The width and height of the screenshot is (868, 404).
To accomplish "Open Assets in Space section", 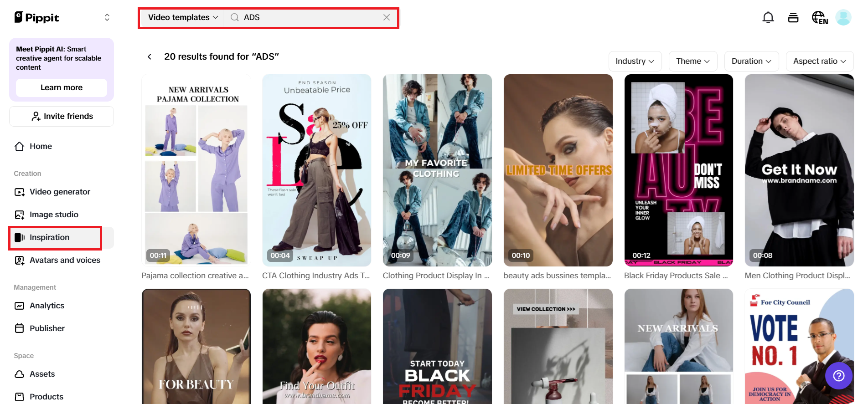I will click(x=62, y=374).
